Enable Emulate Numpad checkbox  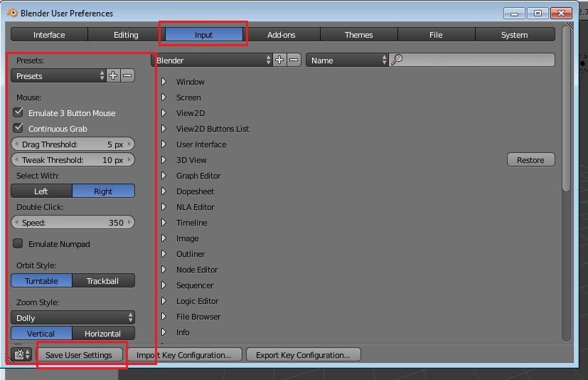tap(18, 243)
